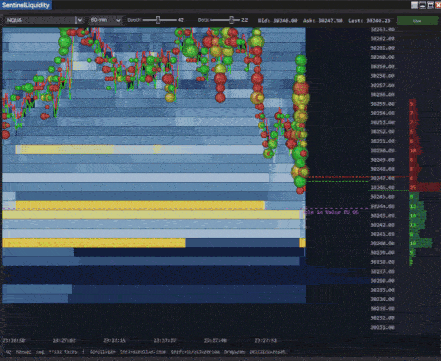The width and height of the screenshot is (441, 361).
Task: Click the green button in the toolbar
Action: coord(417,21)
